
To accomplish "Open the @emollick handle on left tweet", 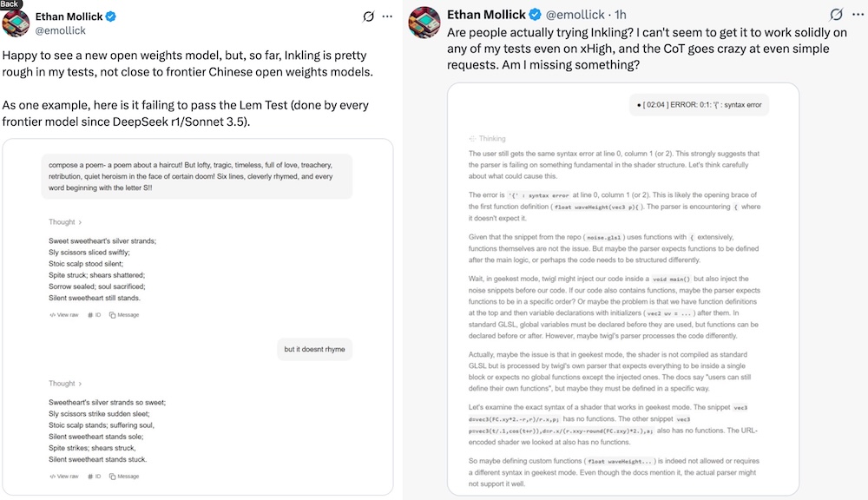I will point(61,31).
